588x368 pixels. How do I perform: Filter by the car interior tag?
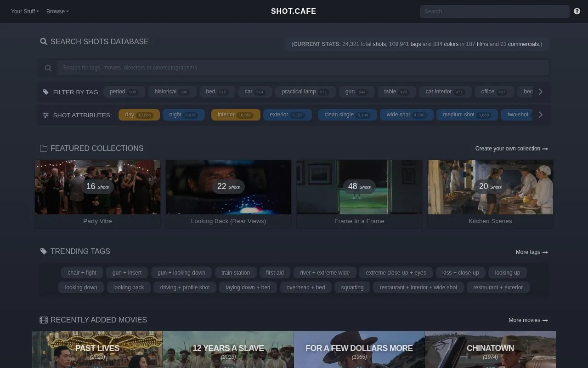point(445,92)
